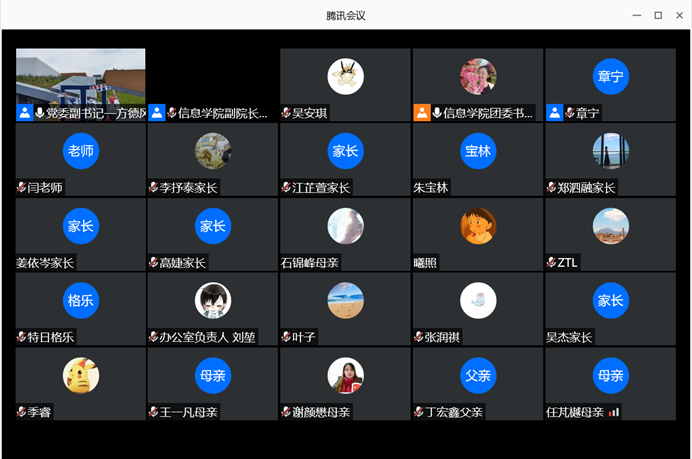Click the Pikachu avatar of 季睿

(81, 375)
